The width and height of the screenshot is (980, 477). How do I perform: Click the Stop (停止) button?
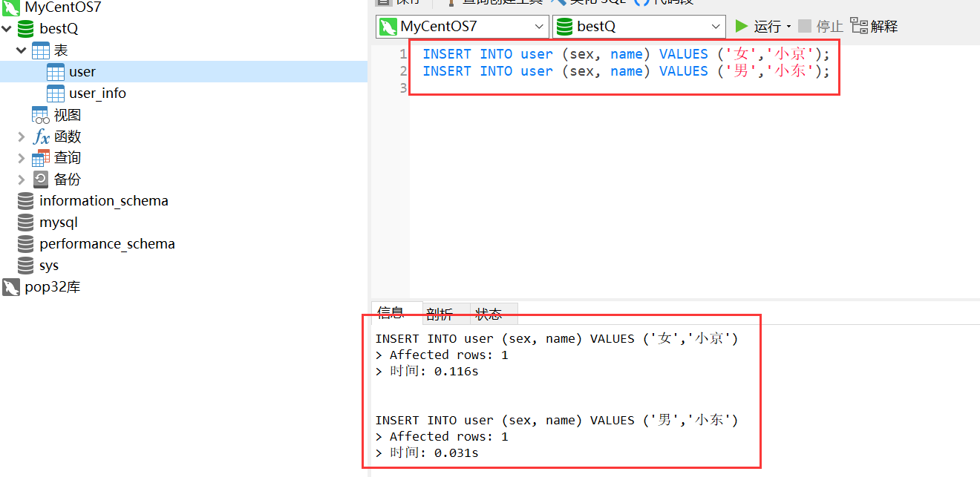(x=820, y=26)
